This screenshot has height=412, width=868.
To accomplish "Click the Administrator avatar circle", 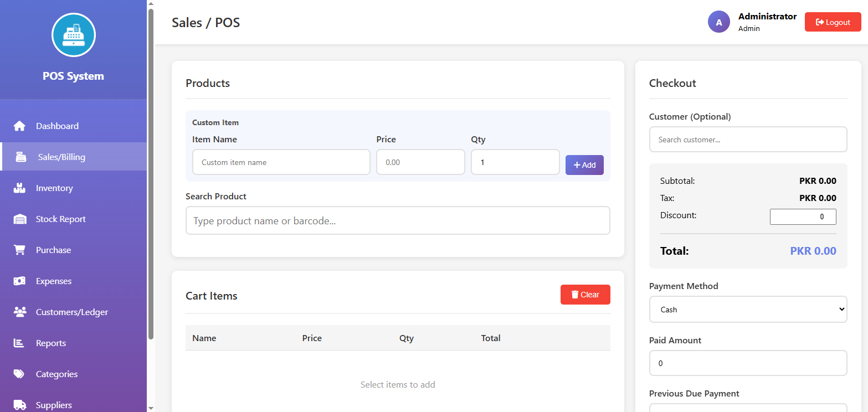I will (x=718, y=22).
